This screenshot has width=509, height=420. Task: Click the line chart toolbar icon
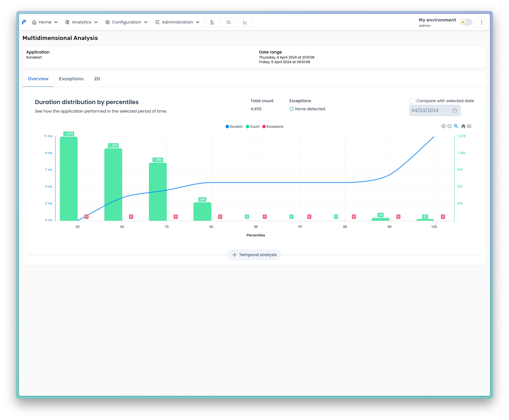tap(245, 22)
